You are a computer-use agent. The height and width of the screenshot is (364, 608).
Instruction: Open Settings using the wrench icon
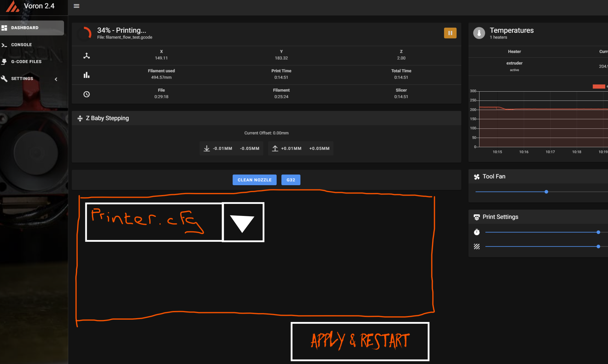pos(5,78)
